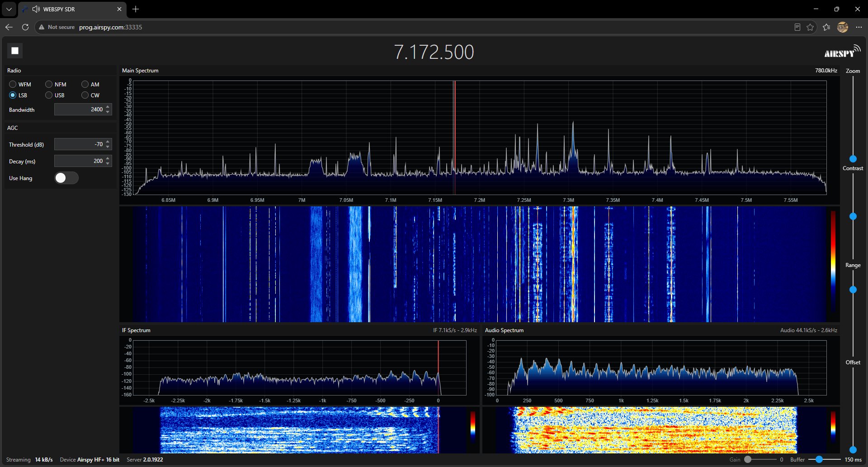Click the Streaming 14 kB/s status text
868x467 pixels.
(x=29, y=459)
